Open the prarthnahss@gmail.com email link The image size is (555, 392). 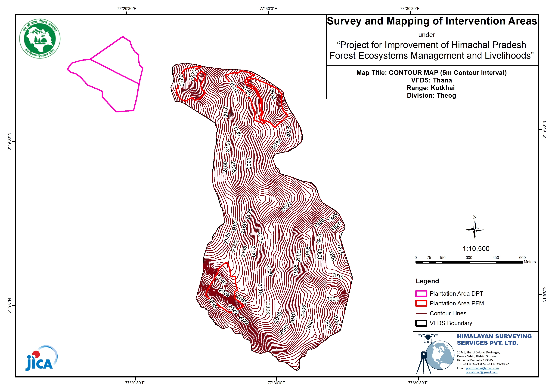(482, 368)
